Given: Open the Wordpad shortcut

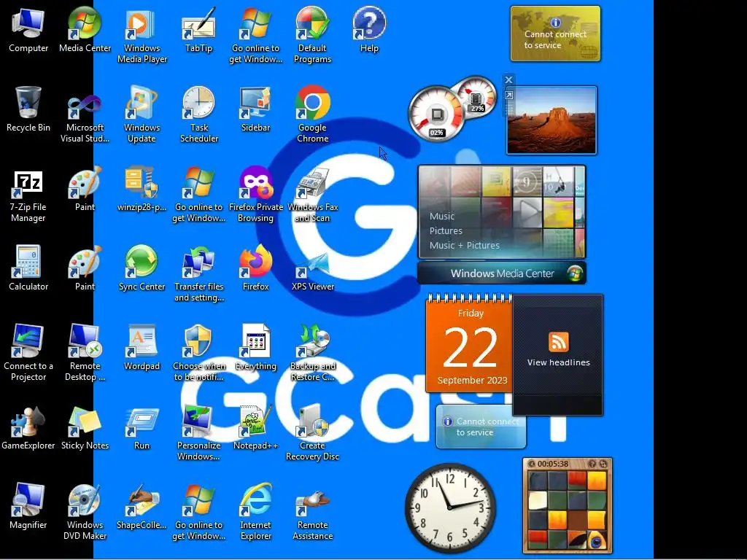Looking at the screenshot, I should pos(142,348).
